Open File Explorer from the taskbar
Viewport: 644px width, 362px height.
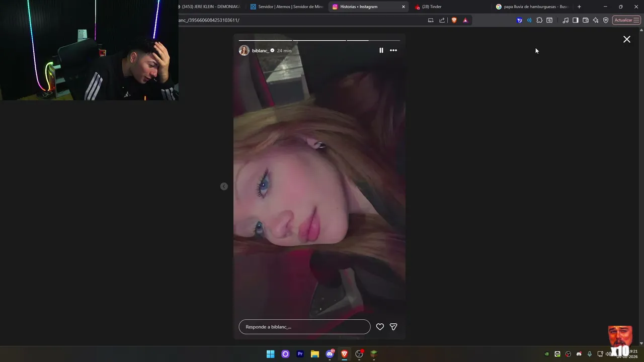(315, 354)
